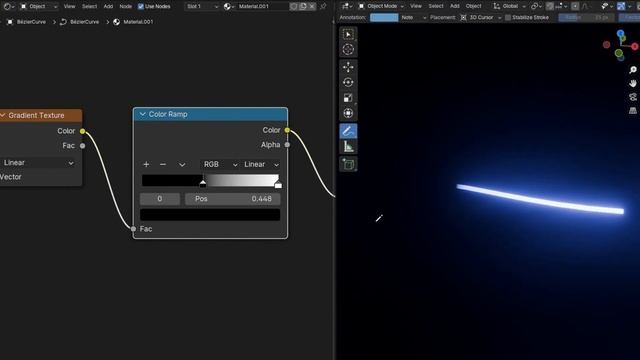Open the Object Mode dropdown
640x360 pixels.
click(x=381, y=7)
